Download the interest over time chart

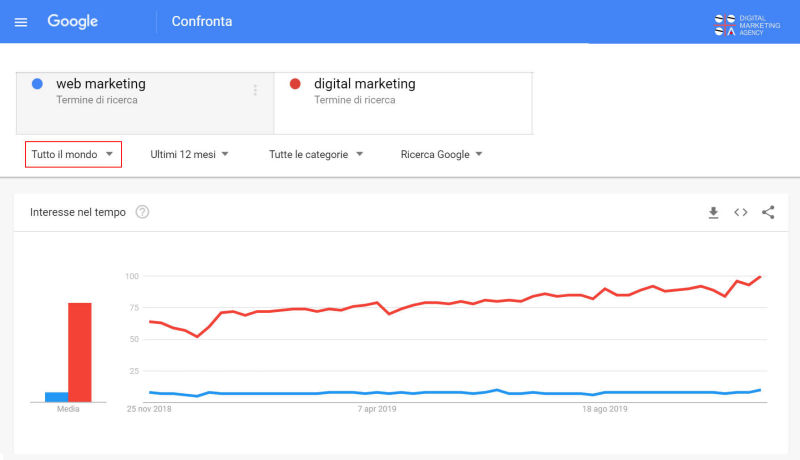click(713, 213)
